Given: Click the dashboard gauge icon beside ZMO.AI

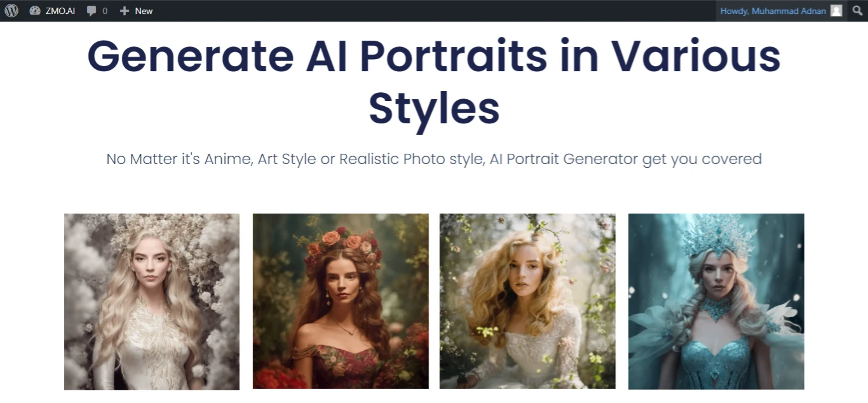Looking at the screenshot, I should tap(35, 11).
